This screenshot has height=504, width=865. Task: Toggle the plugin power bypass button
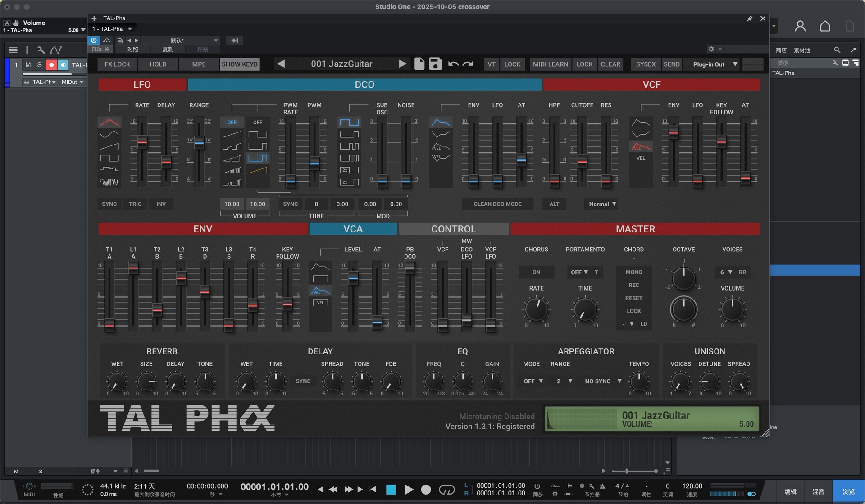93,41
